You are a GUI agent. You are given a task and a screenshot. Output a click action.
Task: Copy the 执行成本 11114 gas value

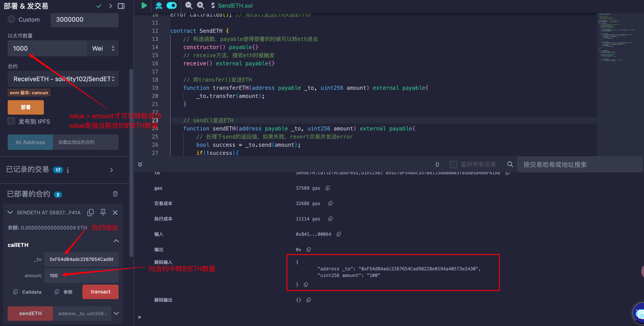click(x=330, y=219)
